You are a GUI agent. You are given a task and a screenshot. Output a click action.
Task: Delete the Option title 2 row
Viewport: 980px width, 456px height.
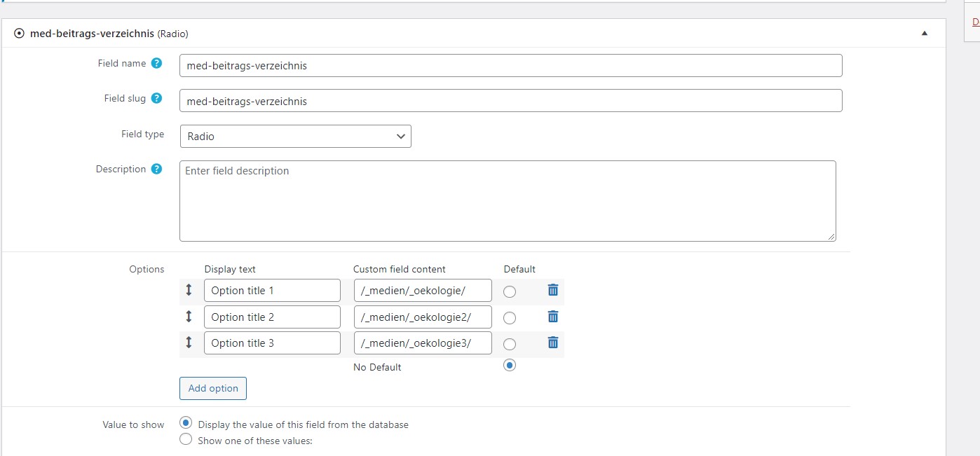tap(553, 317)
